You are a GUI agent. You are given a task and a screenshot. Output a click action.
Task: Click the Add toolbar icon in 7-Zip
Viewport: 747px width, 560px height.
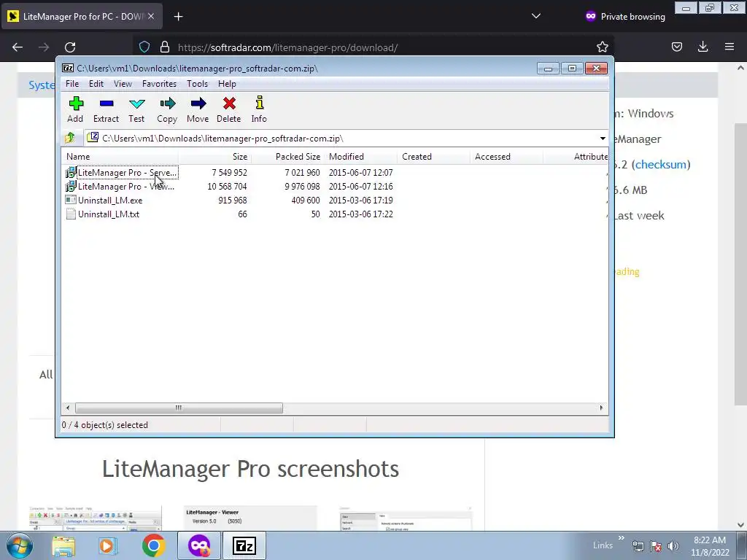[x=76, y=109]
